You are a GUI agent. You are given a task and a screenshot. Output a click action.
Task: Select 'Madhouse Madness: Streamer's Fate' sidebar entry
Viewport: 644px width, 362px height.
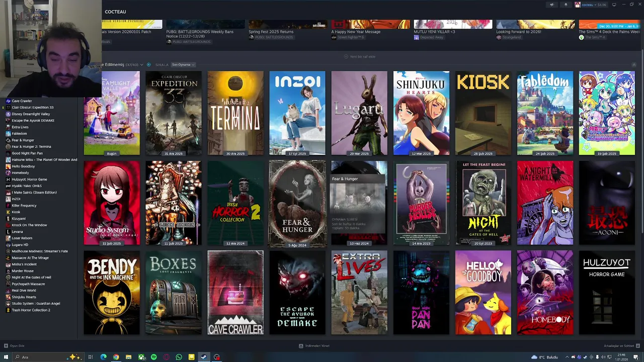pos(40,251)
